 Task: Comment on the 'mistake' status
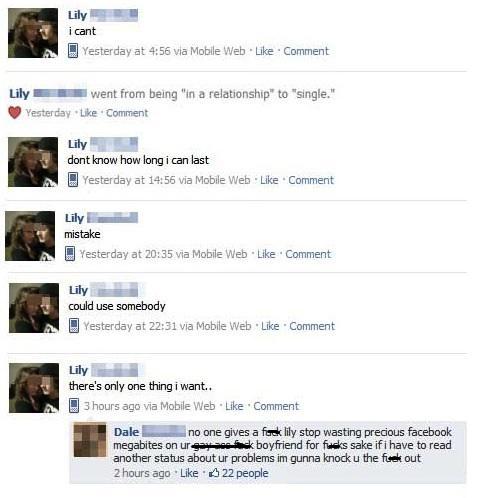[308, 254]
